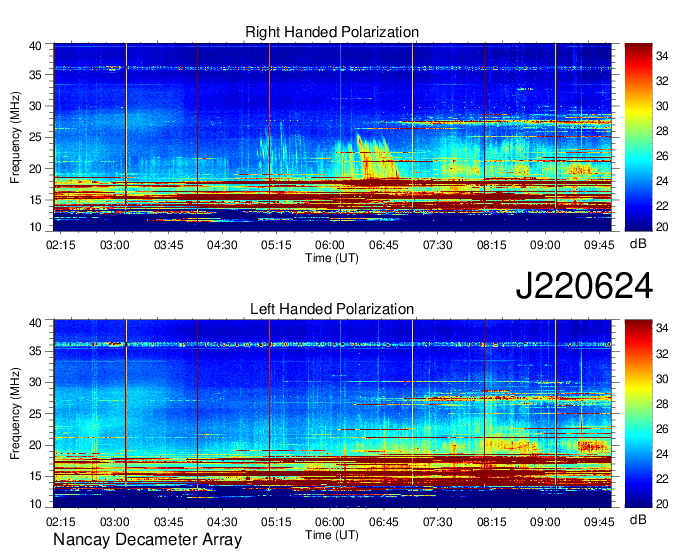Screen dimensions: 680x552
Task: Click the 20 dB value on the upper color bar
Action: click(x=662, y=227)
